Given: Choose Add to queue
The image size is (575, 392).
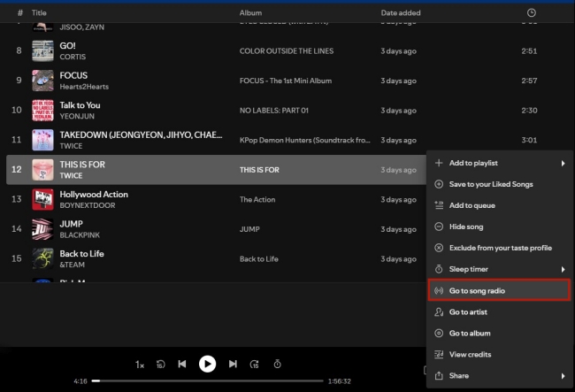Looking at the screenshot, I should coord(500,205).
